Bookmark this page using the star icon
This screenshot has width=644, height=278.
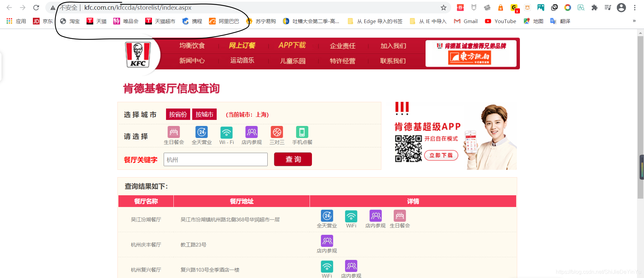(x=443, y=7)
